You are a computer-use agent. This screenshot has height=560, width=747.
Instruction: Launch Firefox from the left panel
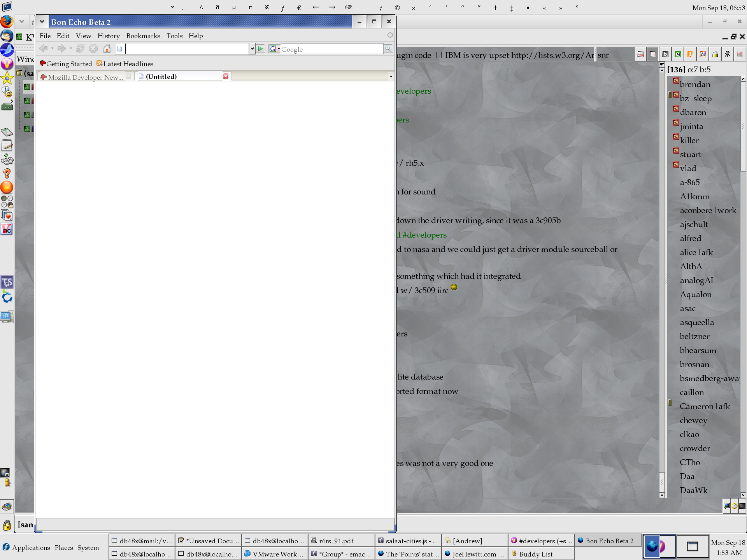click(7, 22)
